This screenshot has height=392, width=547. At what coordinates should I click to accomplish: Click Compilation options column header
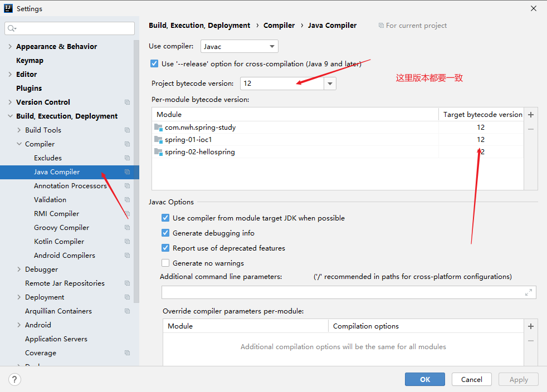tap(426, 326)
